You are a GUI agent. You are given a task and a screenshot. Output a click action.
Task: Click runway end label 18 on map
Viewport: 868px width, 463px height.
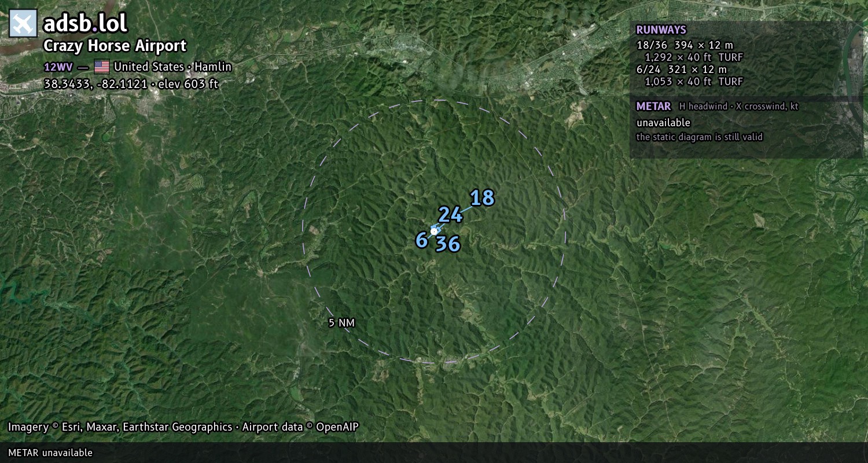[x=482, y=198]
